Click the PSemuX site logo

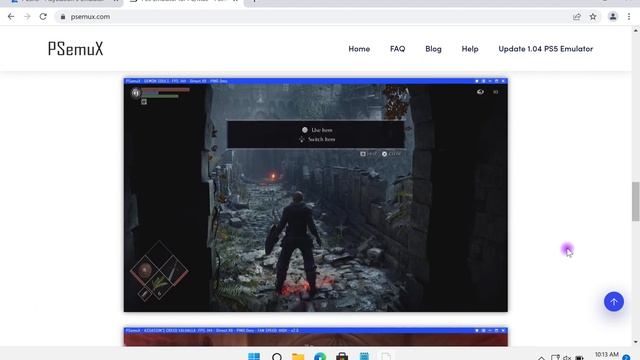click(76, 49)
